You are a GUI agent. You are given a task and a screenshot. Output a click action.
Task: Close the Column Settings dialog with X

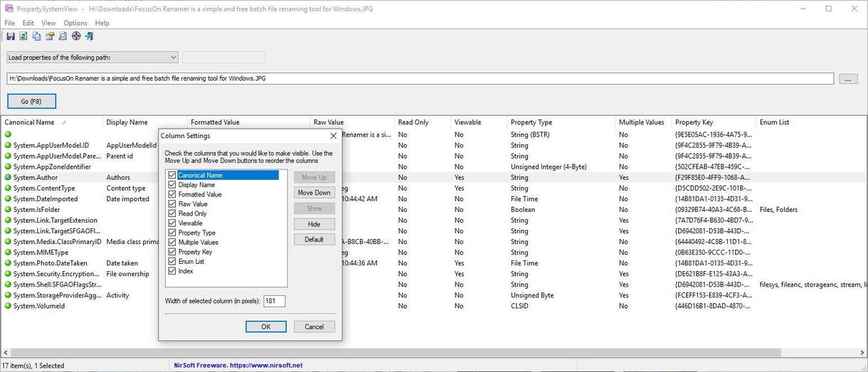tap(334, 136)
